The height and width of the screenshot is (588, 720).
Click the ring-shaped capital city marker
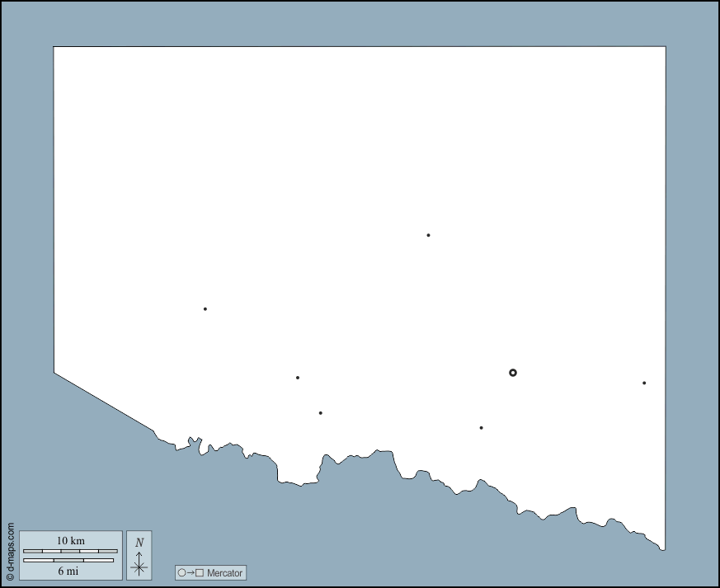coord(513,373)
